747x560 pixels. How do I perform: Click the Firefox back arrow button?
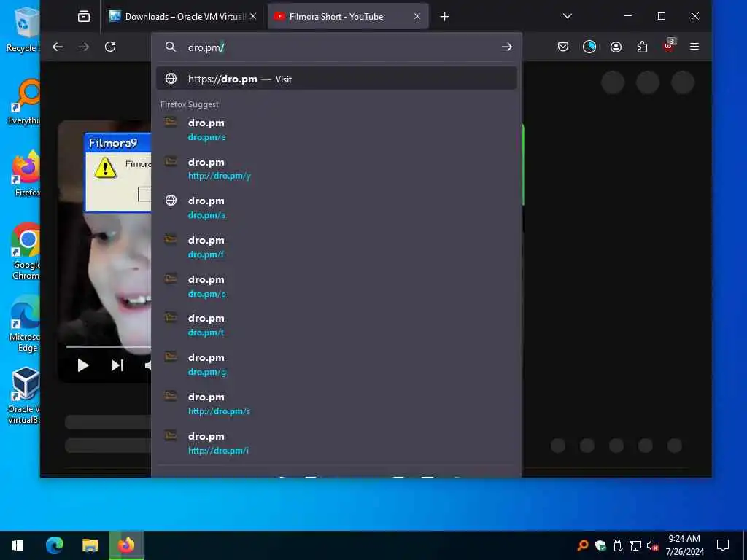(x=58, y=47)
